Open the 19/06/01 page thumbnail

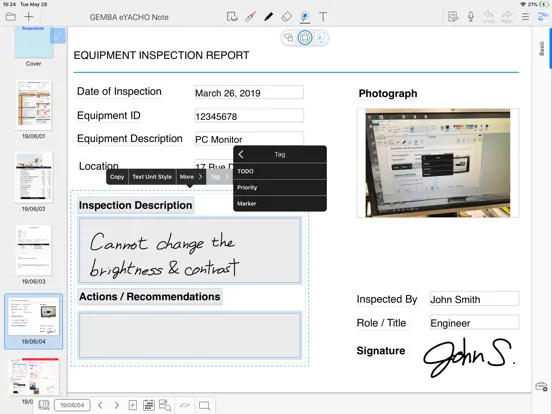pos(33,105)
